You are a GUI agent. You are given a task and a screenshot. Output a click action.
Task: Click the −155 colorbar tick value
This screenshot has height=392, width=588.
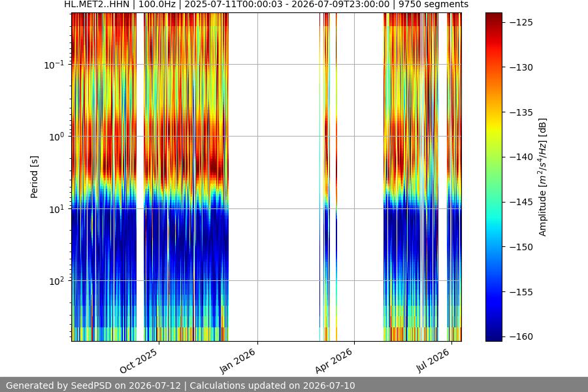click(x=521, y=292)
